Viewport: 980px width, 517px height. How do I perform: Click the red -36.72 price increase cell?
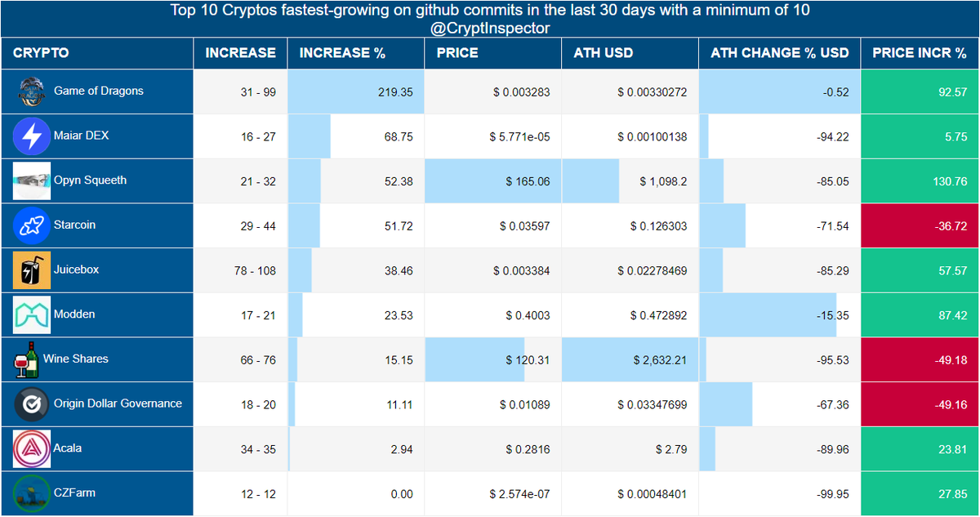pos(920,225)
